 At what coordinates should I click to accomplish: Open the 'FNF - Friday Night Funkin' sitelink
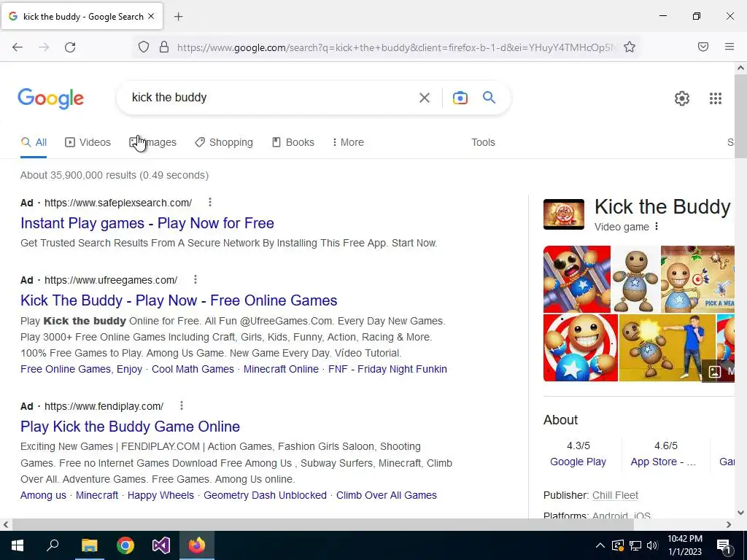[387, 369]
